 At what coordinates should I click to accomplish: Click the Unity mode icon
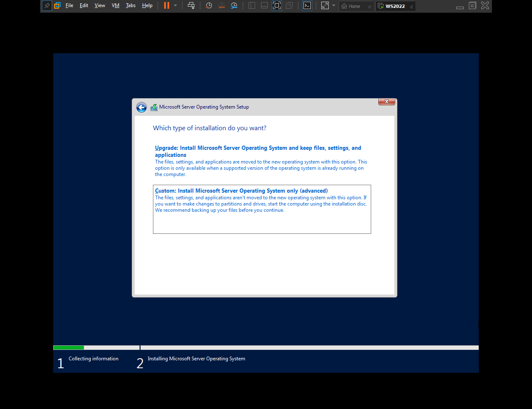(x=290, y=6)
